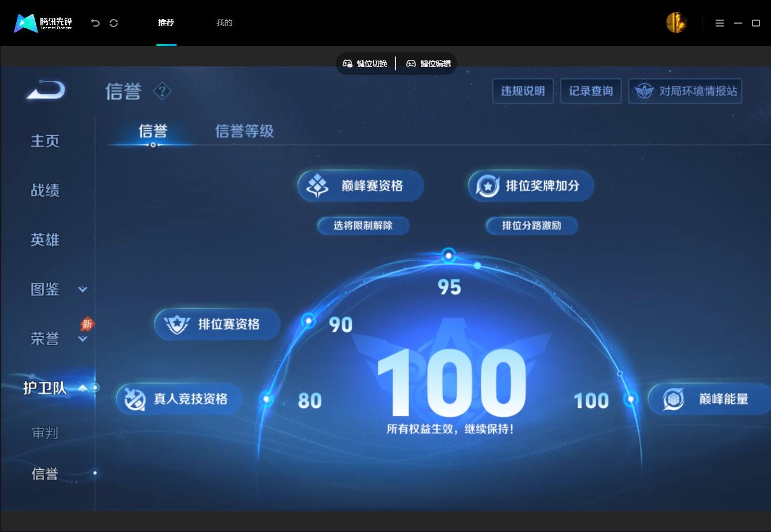Open 战绩 in the sidebar
This screenshot has height=532, width=771.
pyautogui.click(x=45, y=190)
